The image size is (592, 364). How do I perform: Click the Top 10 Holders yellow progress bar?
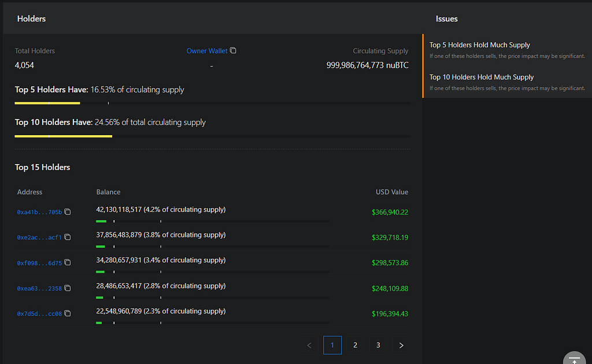[x=64, y=136]
